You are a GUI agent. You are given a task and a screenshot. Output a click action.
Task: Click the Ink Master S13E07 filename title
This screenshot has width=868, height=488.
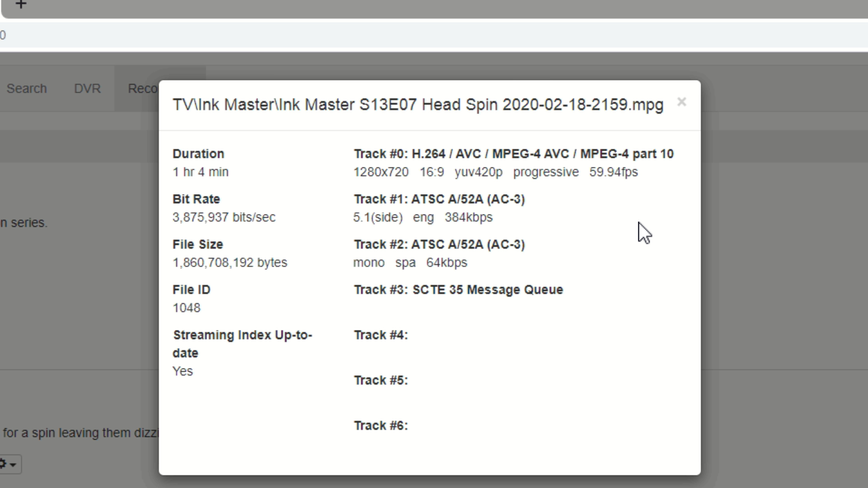point(418,105)
